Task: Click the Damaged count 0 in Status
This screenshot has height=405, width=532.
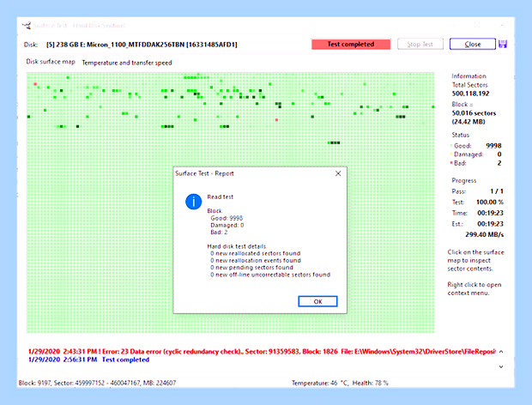Action: point(499,154)
